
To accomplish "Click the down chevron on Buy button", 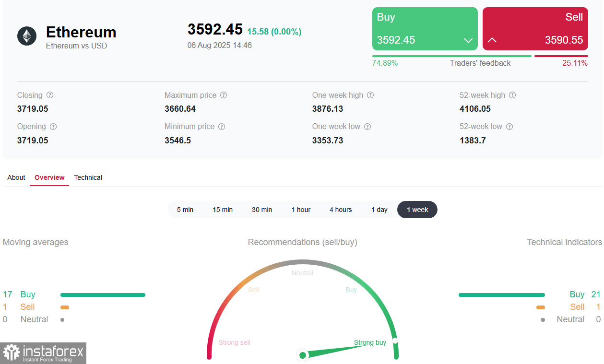I will pos(468,41).
